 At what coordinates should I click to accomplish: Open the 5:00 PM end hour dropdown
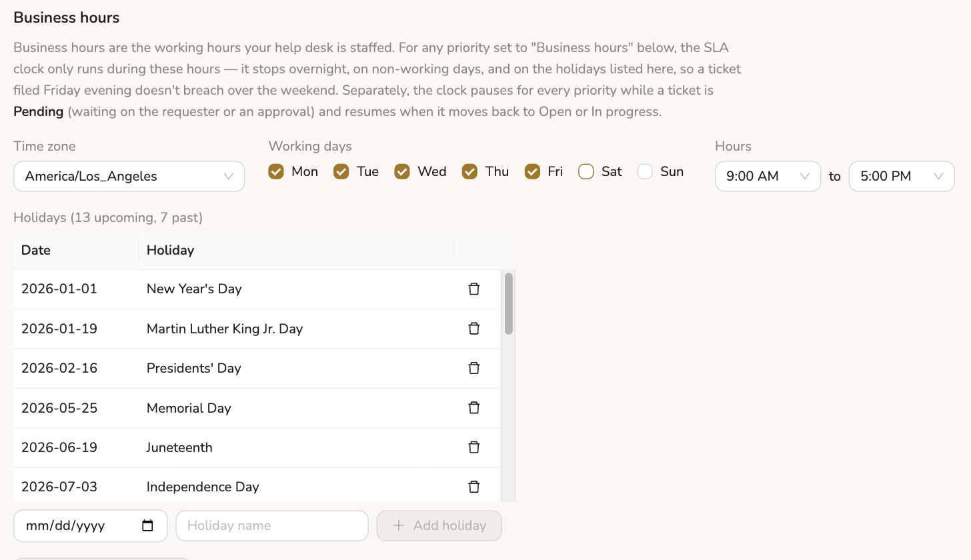click(x=902, y=176)
